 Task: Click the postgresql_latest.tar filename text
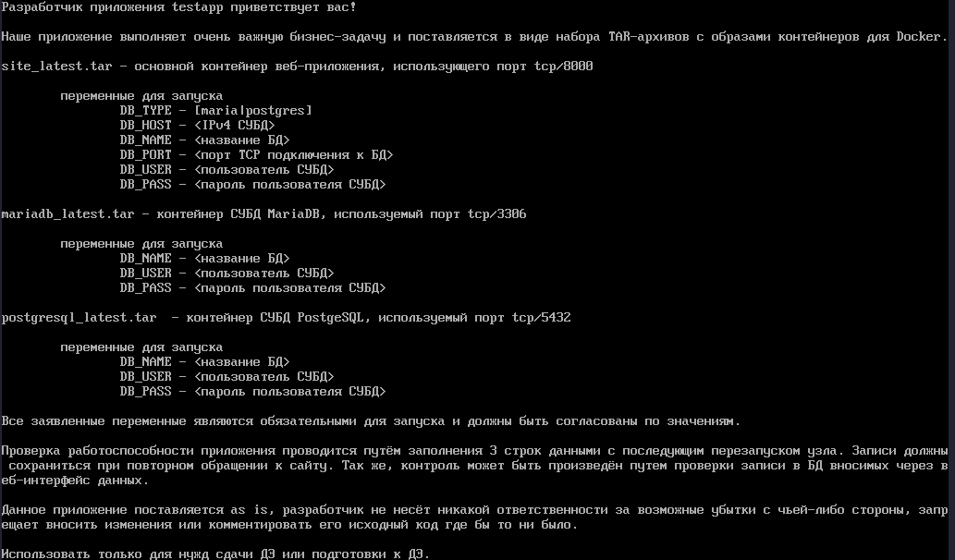[79, 318]
